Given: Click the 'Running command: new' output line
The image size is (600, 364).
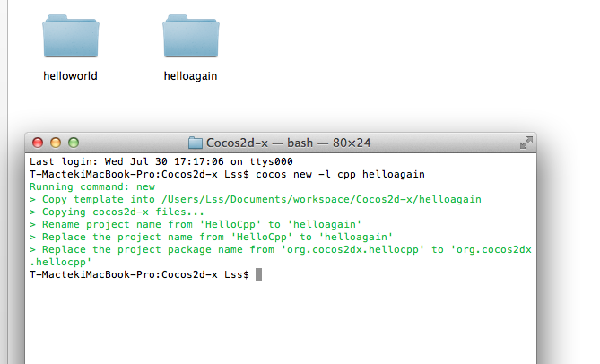Looking at the screenshot, I should pyautogui.click(x=92, y=187).
